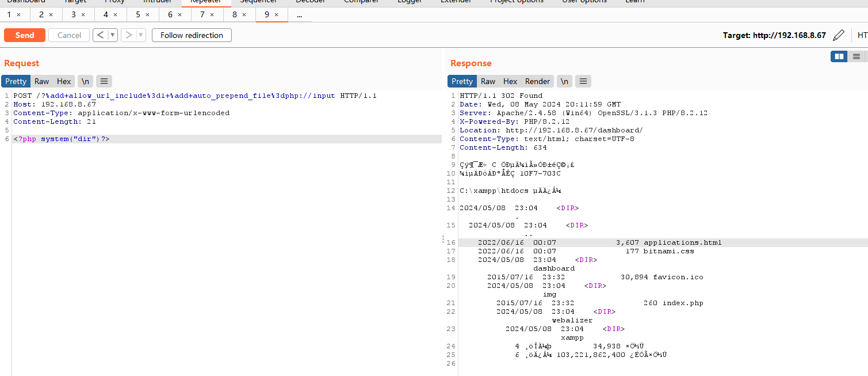
Task: Click the bitnami.css listing row
Action: [586, 251]
